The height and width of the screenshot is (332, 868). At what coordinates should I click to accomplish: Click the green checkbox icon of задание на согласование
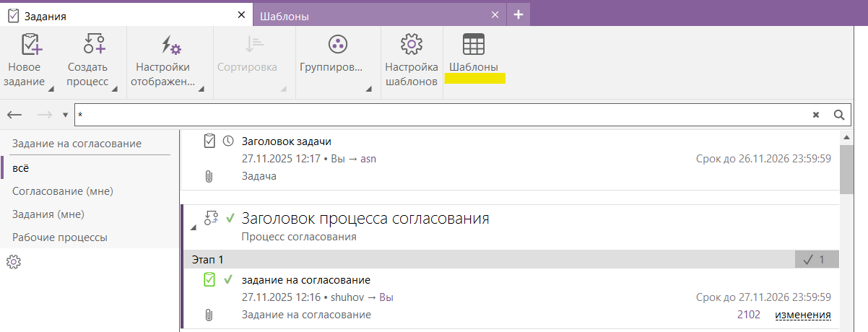point(209,280)
